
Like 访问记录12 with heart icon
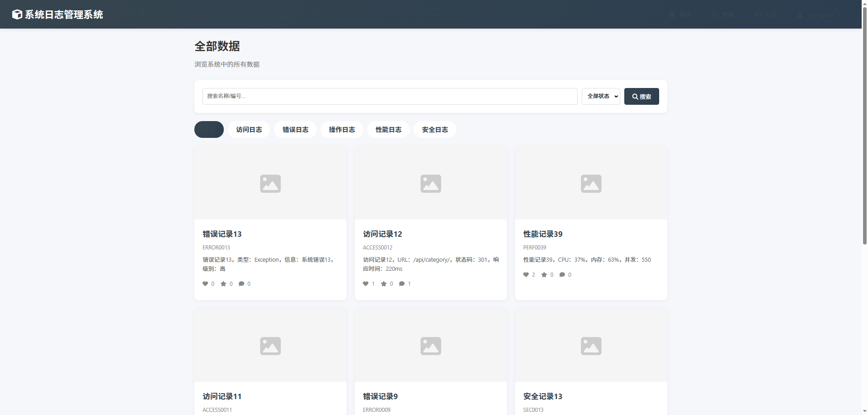(x=366, y=284)
